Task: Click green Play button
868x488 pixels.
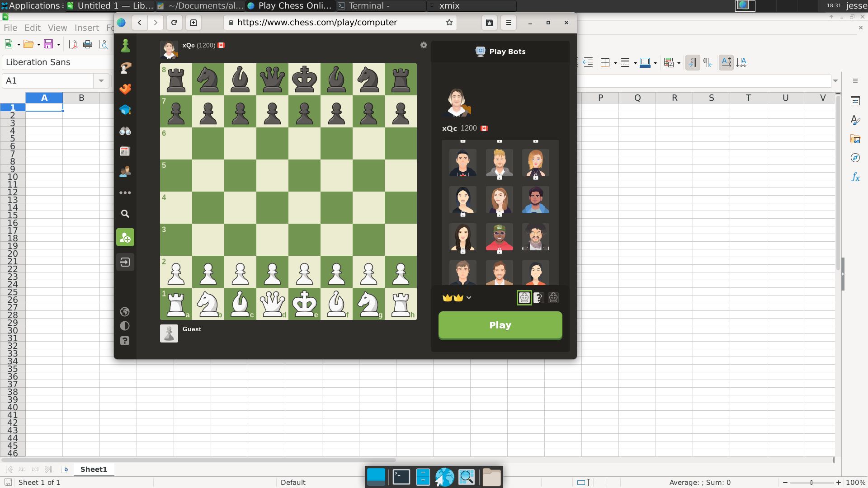Action: pyautogui.click(x=500, y=325)
